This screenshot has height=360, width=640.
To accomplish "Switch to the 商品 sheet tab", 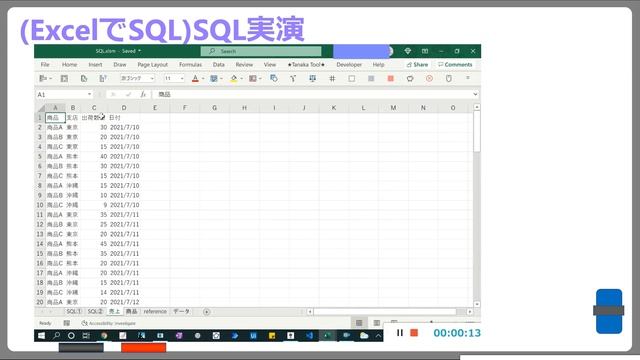I will 131,311.
